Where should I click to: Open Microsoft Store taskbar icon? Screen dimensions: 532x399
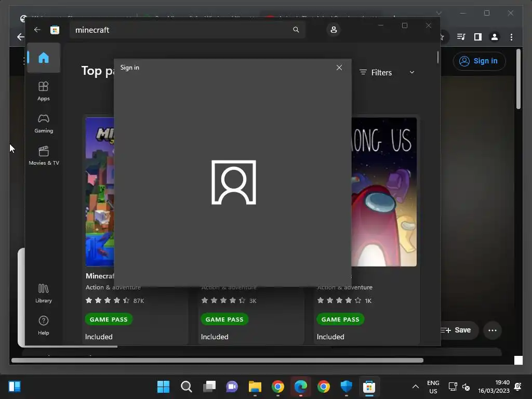pos(369,387)
